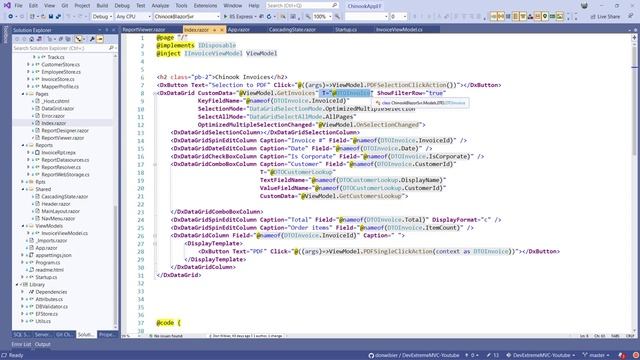Screen dimensions: 640x360
Task: Click the master branch indicator in status bar
Action: tap(596, 355)
